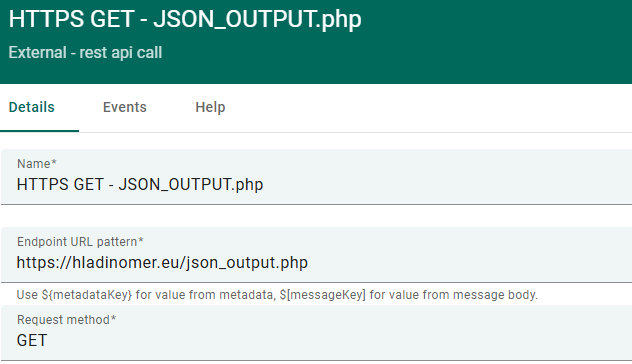
Task: Click the Name input field
Action: click(316, 177)
